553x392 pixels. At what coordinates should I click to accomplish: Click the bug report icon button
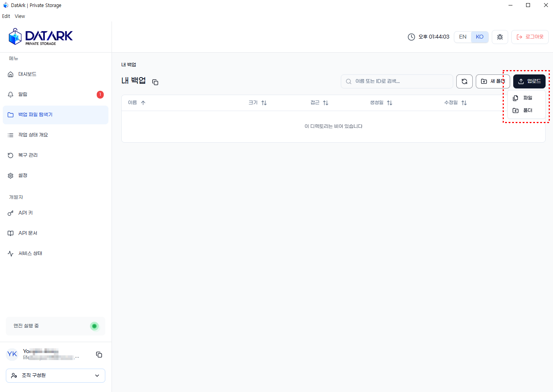click(500, 37)
